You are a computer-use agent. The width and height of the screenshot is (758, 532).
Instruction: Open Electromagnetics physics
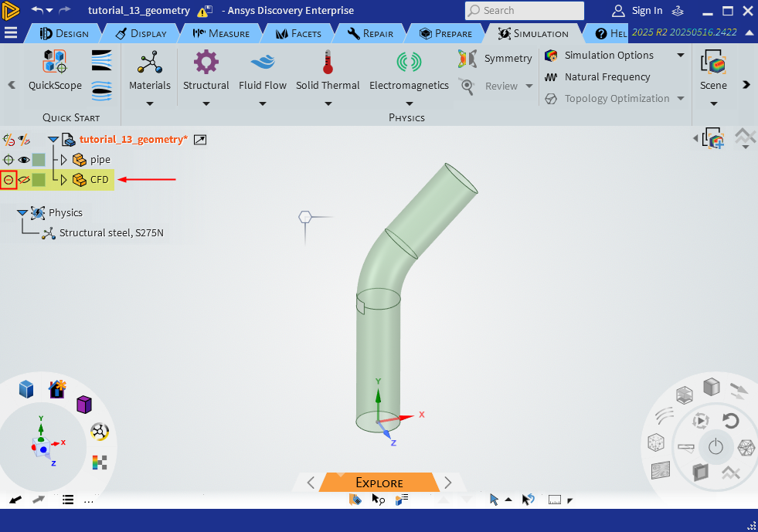409,63
